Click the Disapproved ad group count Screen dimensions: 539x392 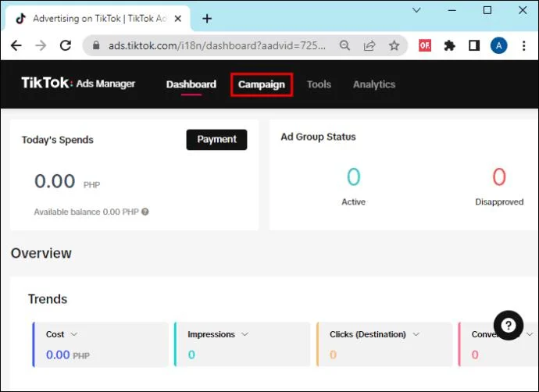(499, 176)
